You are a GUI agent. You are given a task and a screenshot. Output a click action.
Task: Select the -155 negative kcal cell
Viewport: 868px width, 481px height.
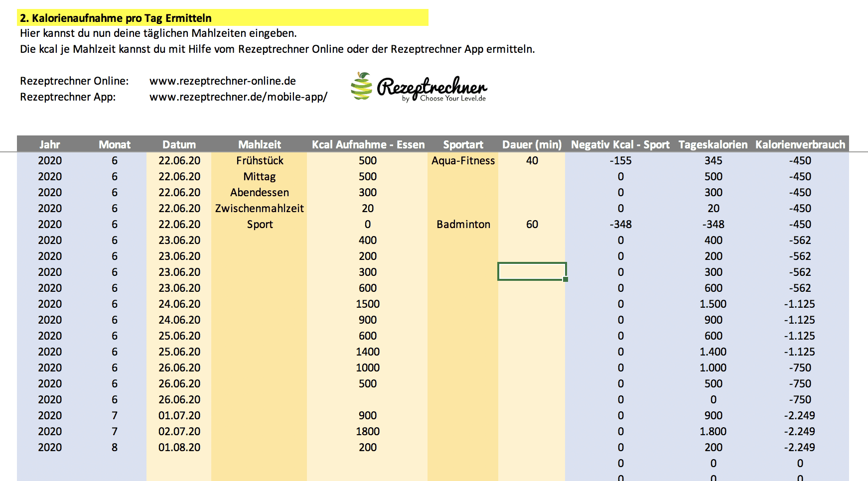(620, 160)
